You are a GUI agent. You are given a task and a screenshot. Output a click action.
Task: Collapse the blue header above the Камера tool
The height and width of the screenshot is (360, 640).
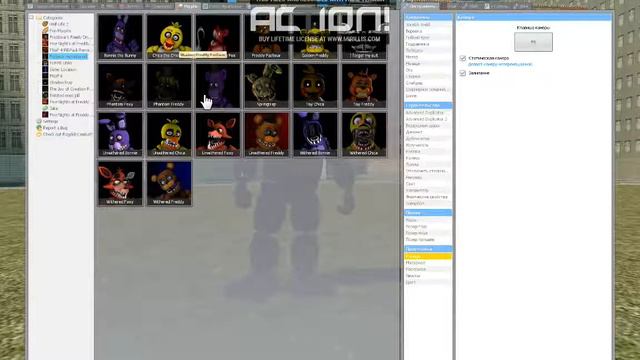coord(428,249)
